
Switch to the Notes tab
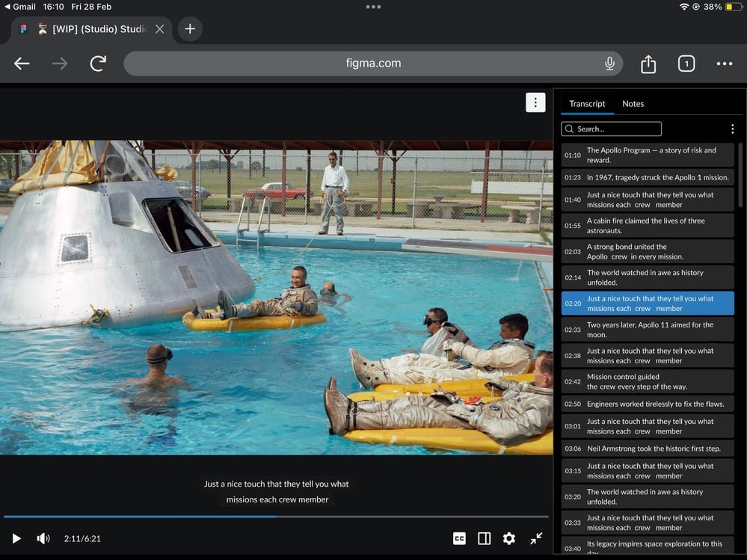[633, 104]
